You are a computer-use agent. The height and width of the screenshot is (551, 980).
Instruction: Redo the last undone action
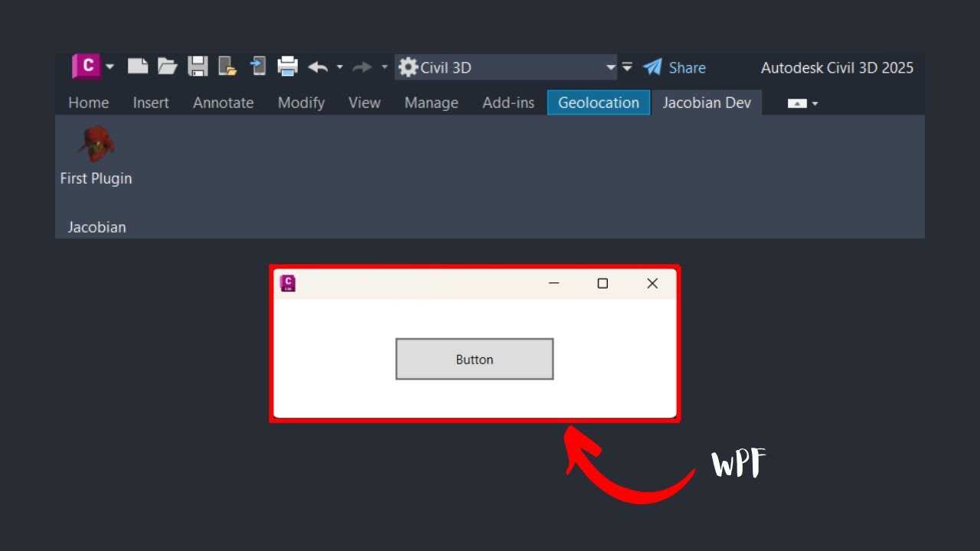(361, 67)
